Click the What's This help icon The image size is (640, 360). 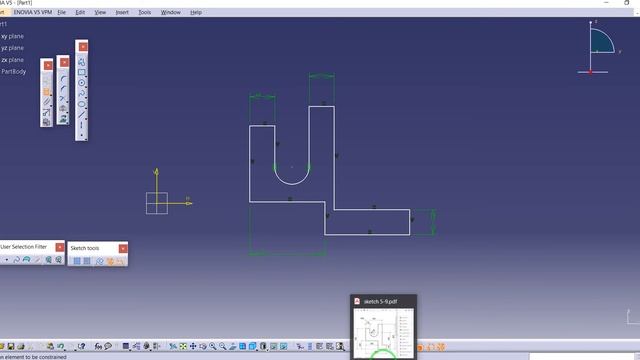82,347
